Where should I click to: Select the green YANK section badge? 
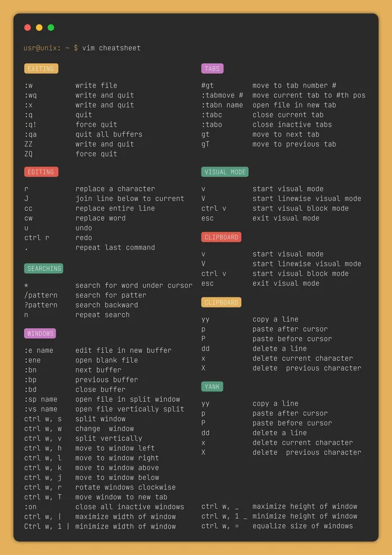[213, 387]
